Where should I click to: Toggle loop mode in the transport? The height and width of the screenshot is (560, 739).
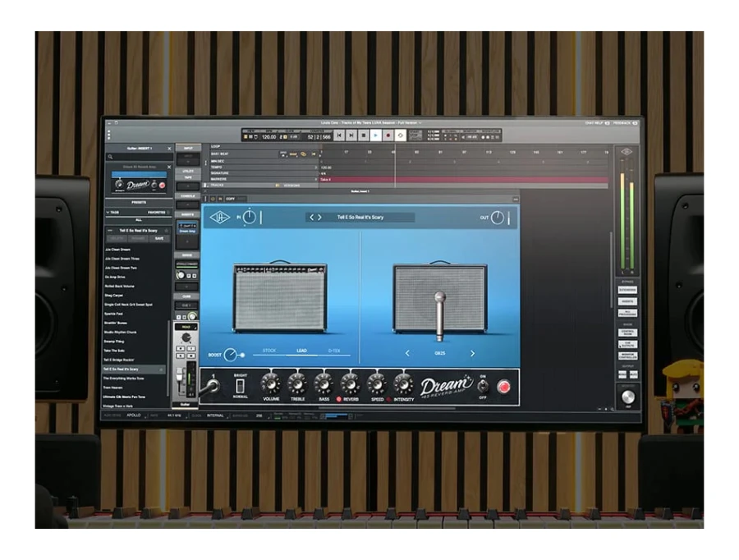tap(400, 135)
